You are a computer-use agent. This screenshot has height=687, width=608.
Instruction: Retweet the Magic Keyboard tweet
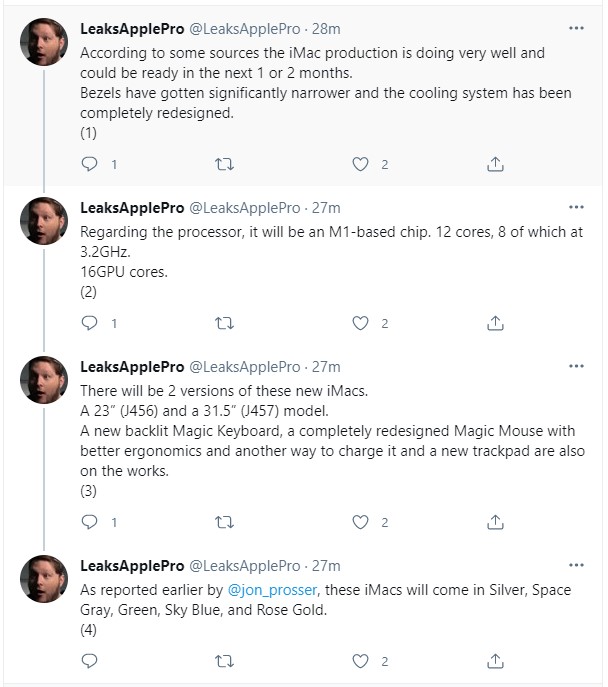click(x=225, y=521)
